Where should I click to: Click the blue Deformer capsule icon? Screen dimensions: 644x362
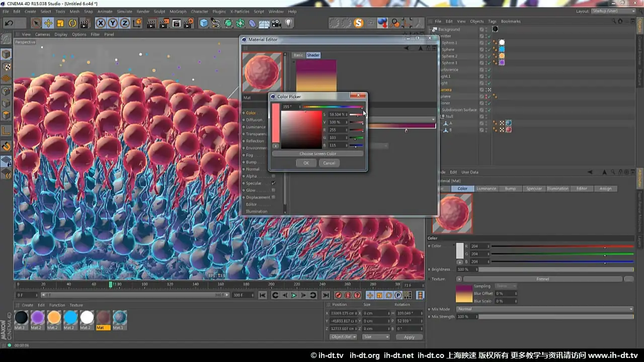253,23
